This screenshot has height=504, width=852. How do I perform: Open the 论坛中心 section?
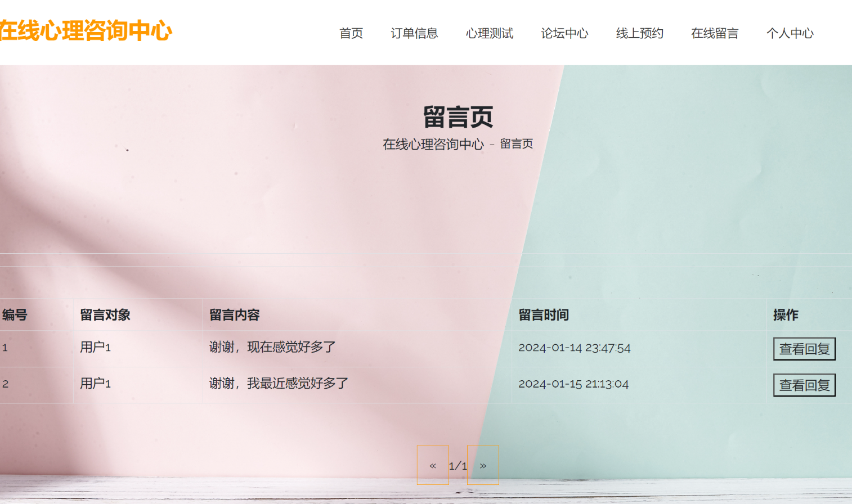564,34
